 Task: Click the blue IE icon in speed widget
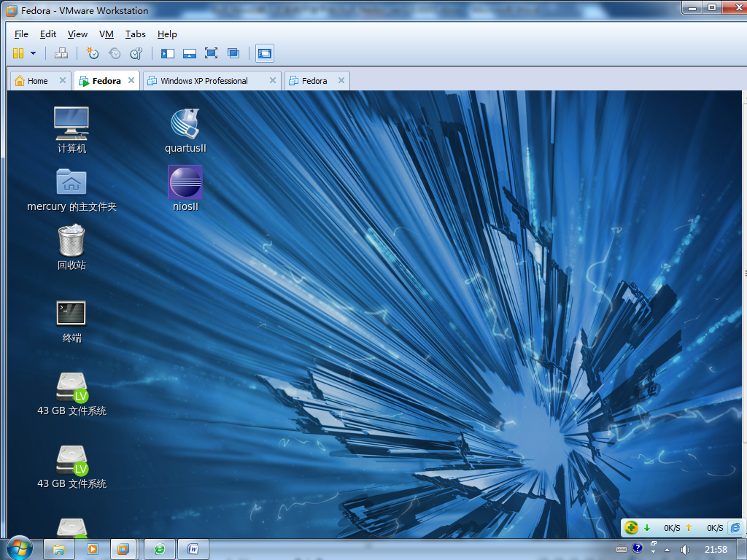[x=735, y=528]
